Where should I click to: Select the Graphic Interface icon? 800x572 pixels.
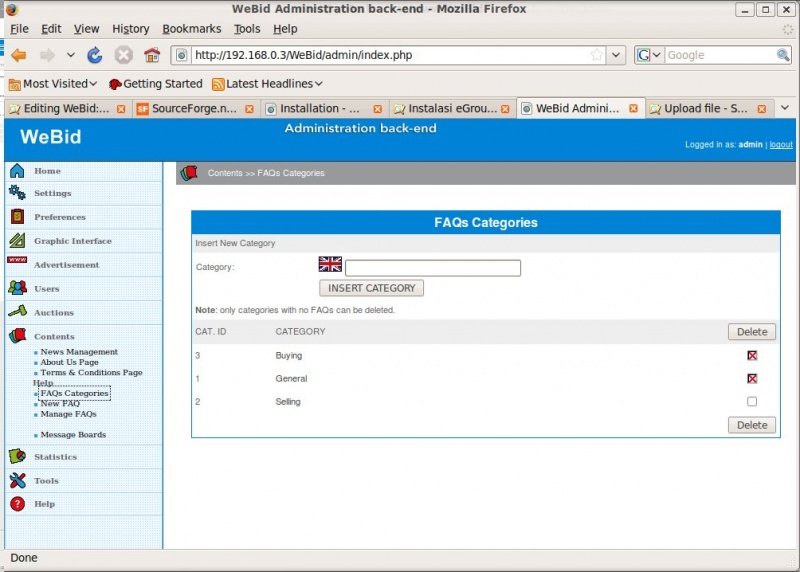pyautogui.click(x=17, y=241)
